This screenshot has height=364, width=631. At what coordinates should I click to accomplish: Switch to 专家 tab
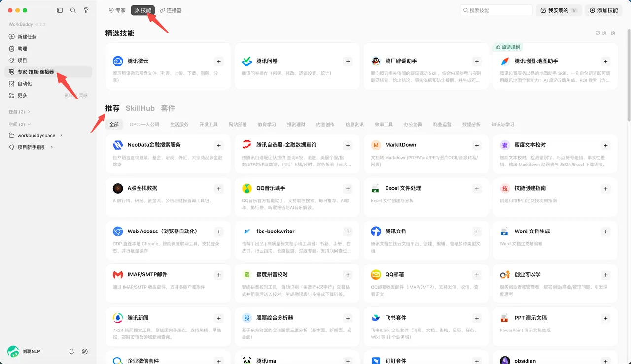[x=117, y=10]
